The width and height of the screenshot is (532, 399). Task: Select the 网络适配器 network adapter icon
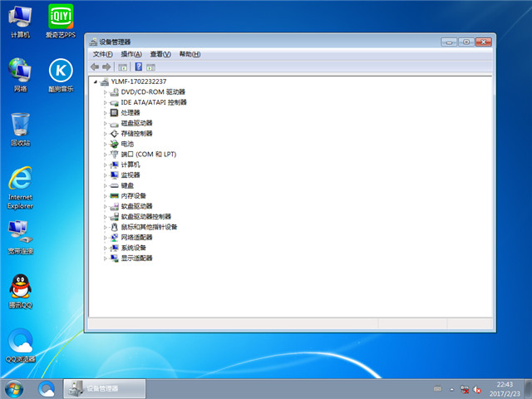tap(115, 238)
